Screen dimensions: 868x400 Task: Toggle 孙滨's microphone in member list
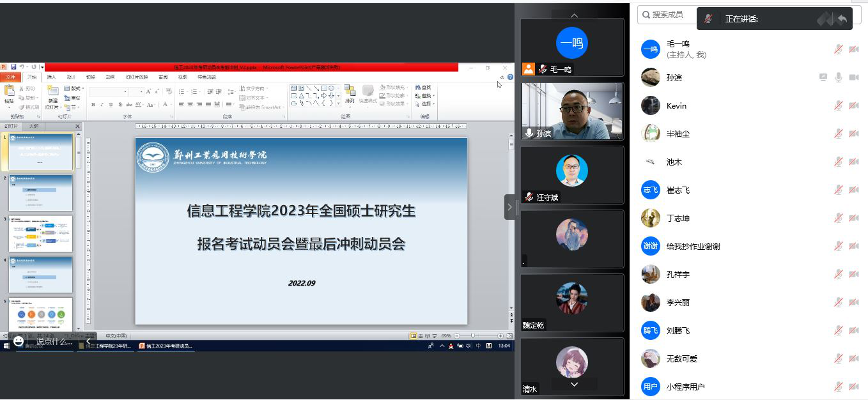click(838, 77)
